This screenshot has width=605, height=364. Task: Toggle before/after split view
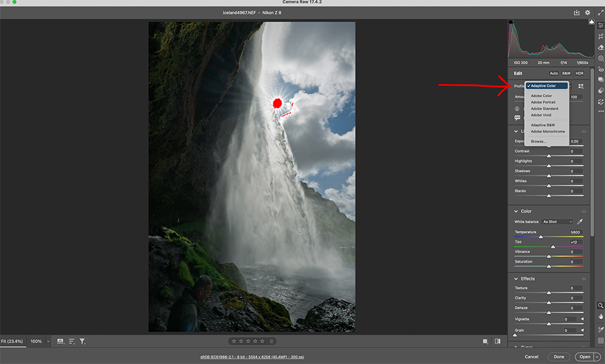point(497,342)
